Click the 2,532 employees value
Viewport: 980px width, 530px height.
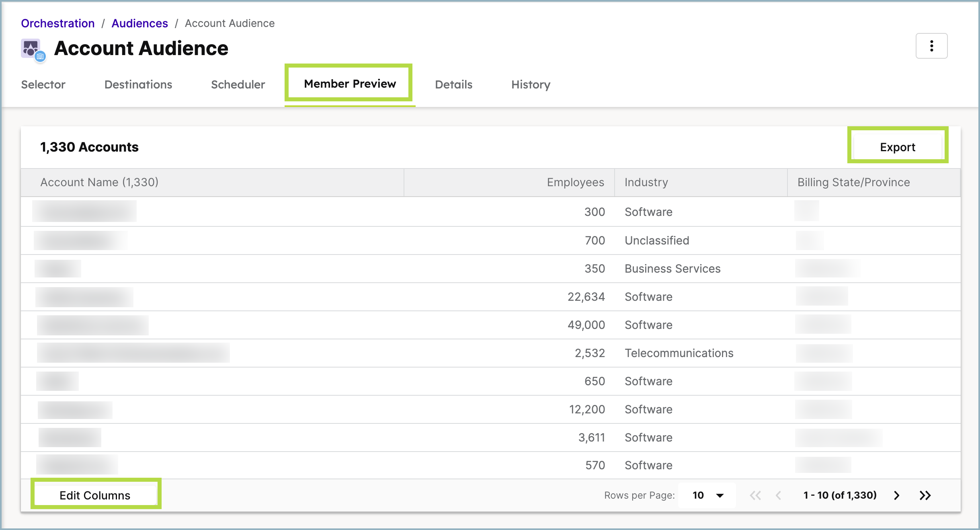click(x=590, y=353)
